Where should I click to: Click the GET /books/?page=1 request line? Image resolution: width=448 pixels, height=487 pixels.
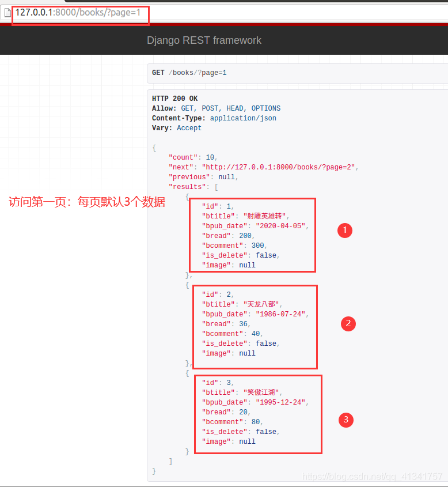(189, 73)
